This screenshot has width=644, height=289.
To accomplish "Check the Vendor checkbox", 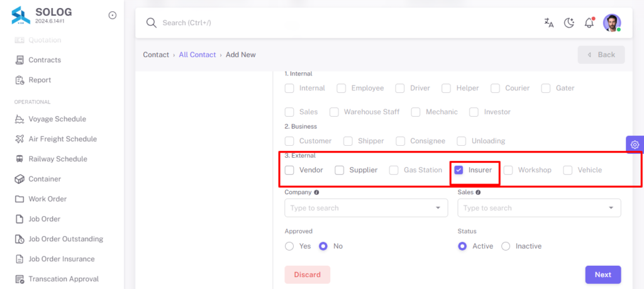I will (289, 170).
